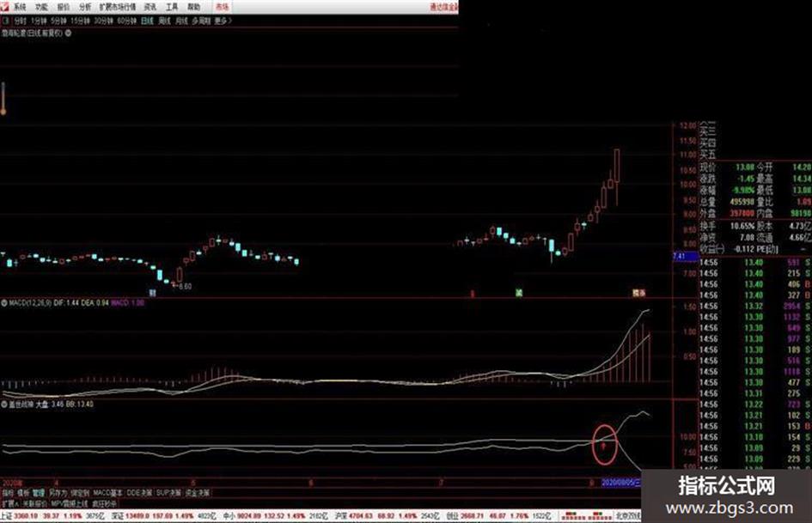This screenshot has width=812, height=523.
Task: Select the 月线 monthly period
Action: [182, 21]
